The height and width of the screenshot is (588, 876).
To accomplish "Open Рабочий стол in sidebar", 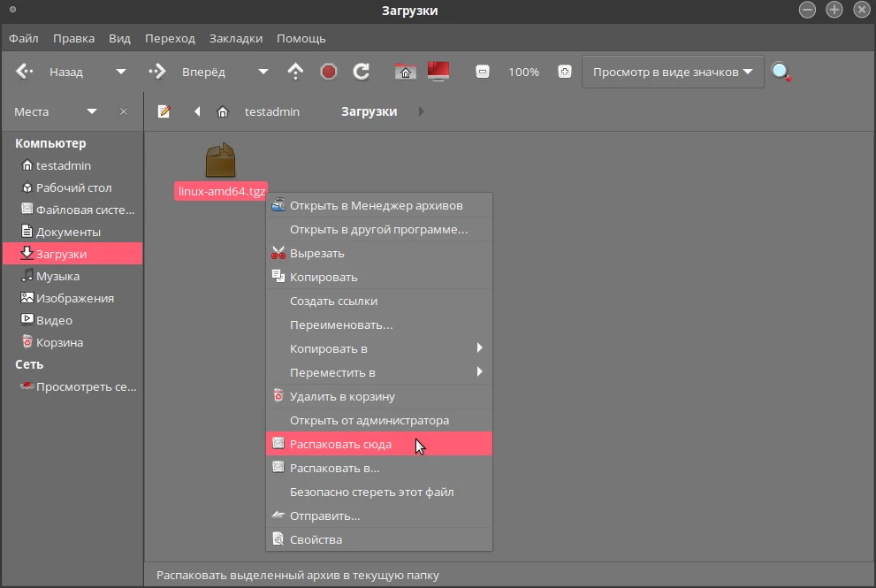I will pos(72,187).
